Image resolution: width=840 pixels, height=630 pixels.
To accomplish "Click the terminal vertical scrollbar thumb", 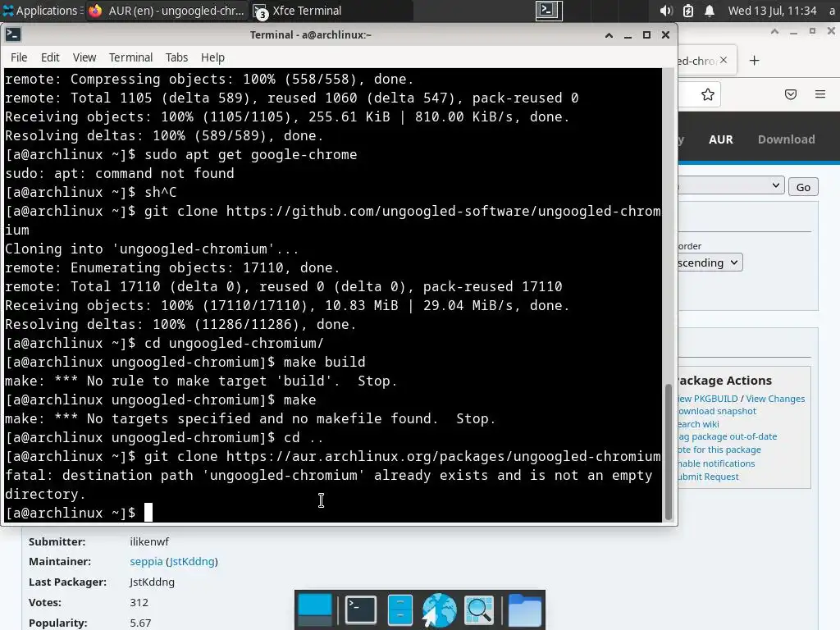I will [x=668, y=452].
